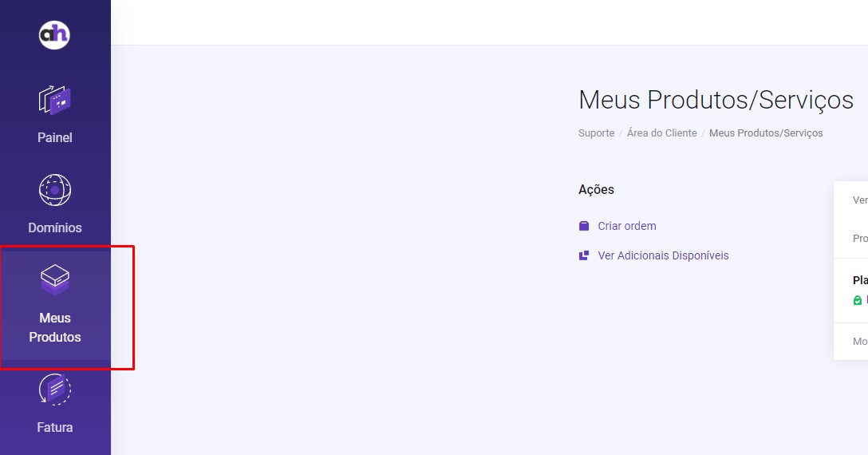
Task: Click the product name starting with Pla
Action: [860, 280]
